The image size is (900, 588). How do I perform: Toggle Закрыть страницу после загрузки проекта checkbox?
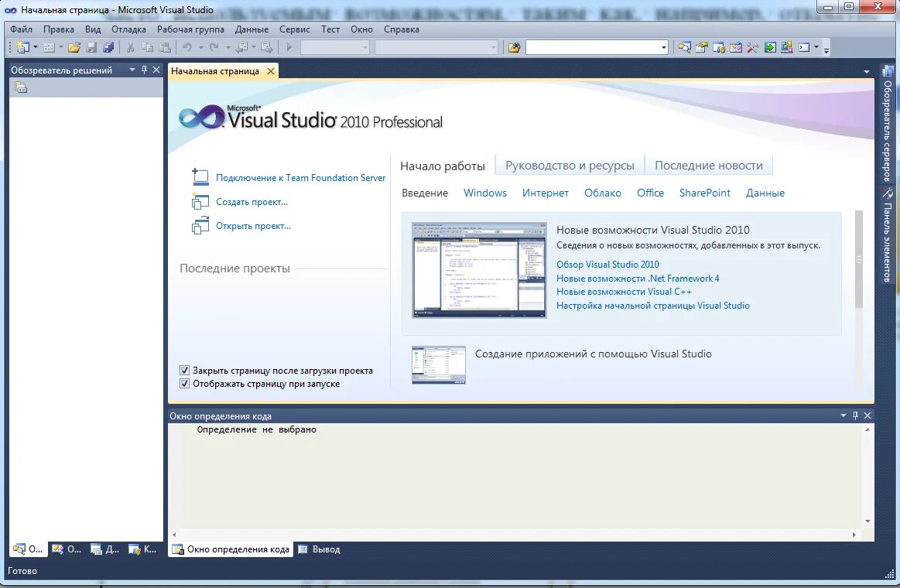pyautogui.click(x=185, y=371)
